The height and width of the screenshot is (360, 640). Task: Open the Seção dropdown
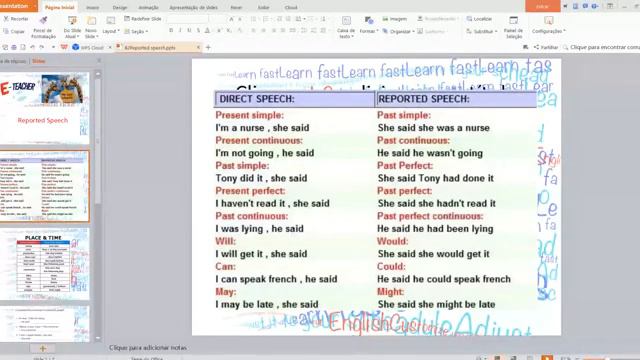[x=136, y=31]
